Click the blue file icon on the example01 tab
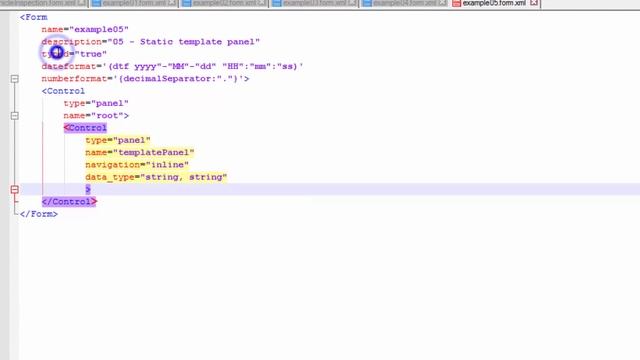 coord(96,3)
